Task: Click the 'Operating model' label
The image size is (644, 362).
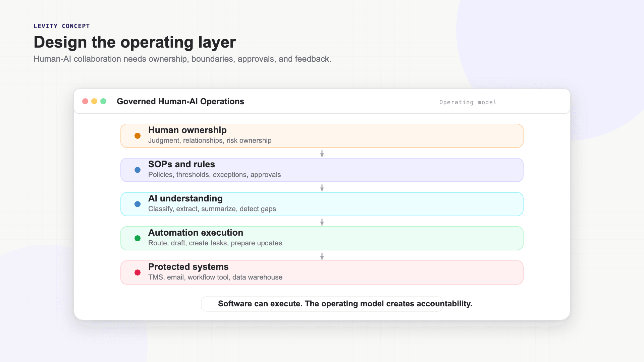Action: pos(468,102)
